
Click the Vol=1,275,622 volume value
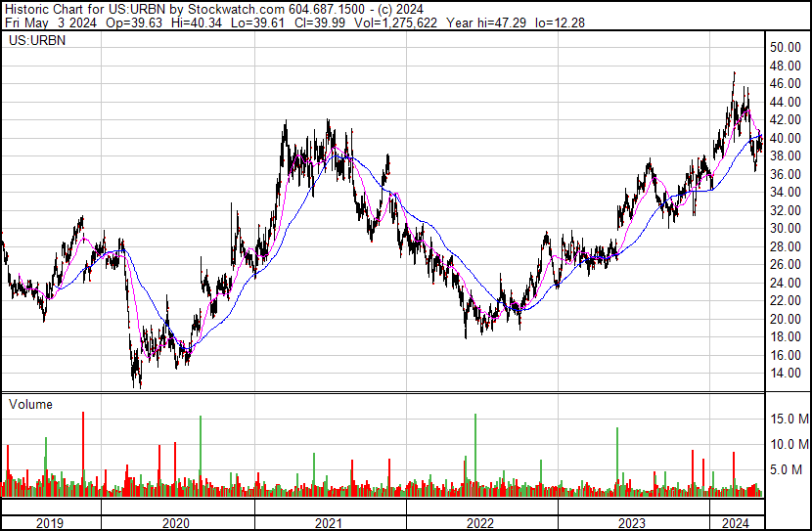(x=395, y=22)
